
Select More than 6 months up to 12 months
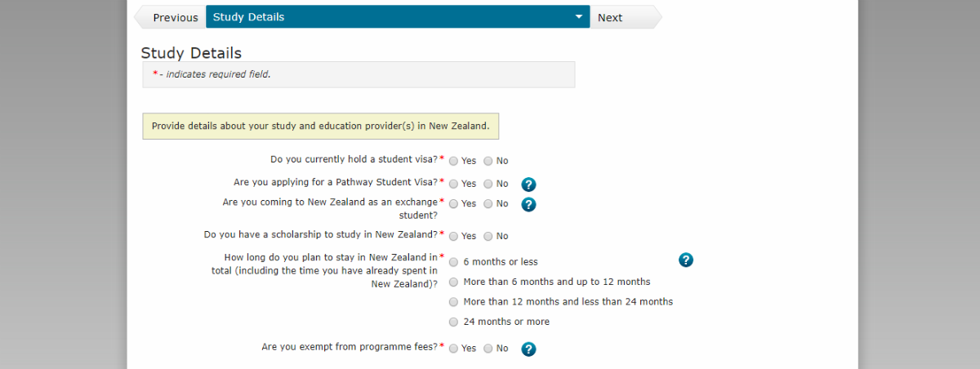[454, 282]
